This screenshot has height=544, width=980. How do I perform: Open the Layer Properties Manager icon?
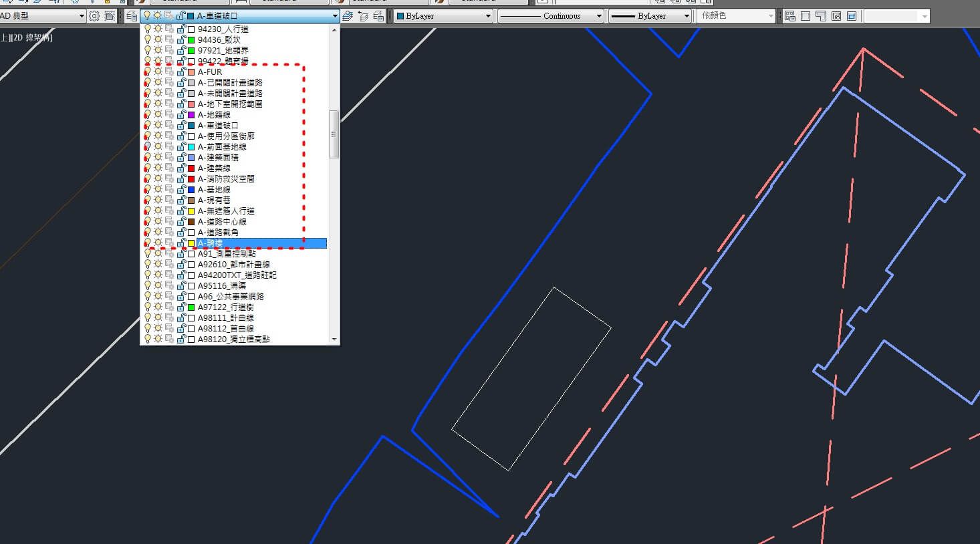pos(132,16)
